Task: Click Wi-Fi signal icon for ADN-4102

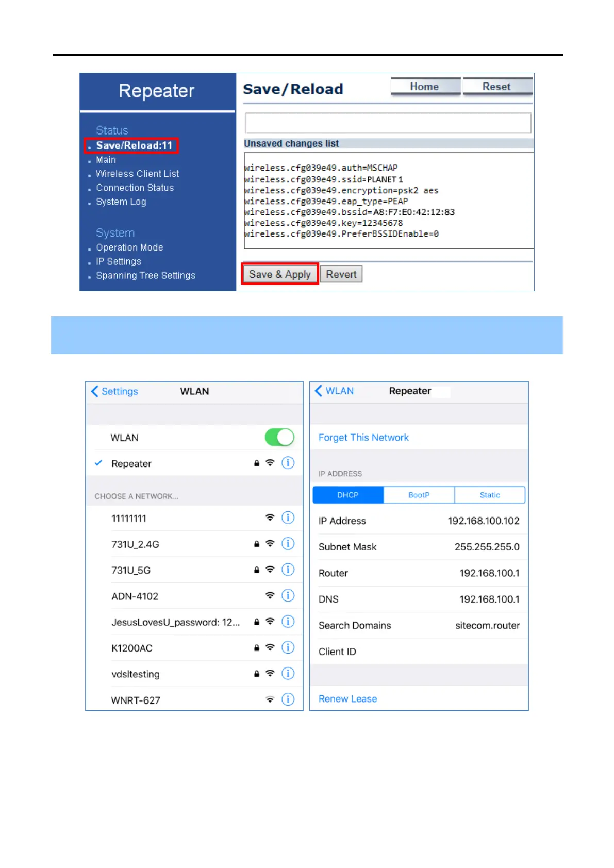Action: click(x=270, y=595)
